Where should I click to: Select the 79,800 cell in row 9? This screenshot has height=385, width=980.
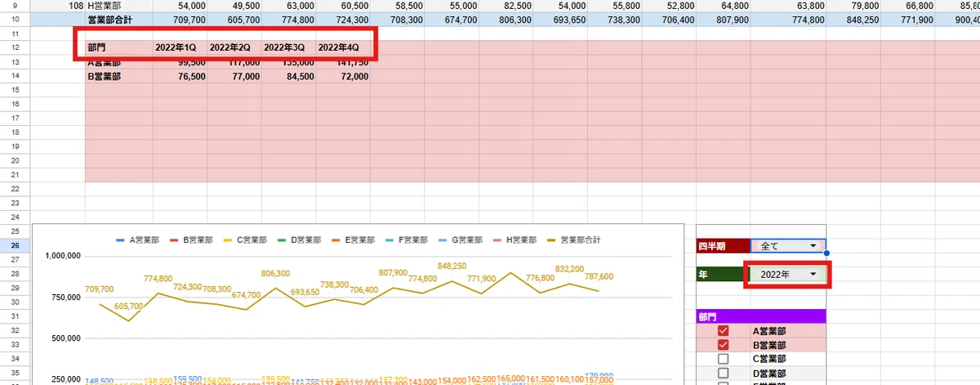click(x=853, y=6)
